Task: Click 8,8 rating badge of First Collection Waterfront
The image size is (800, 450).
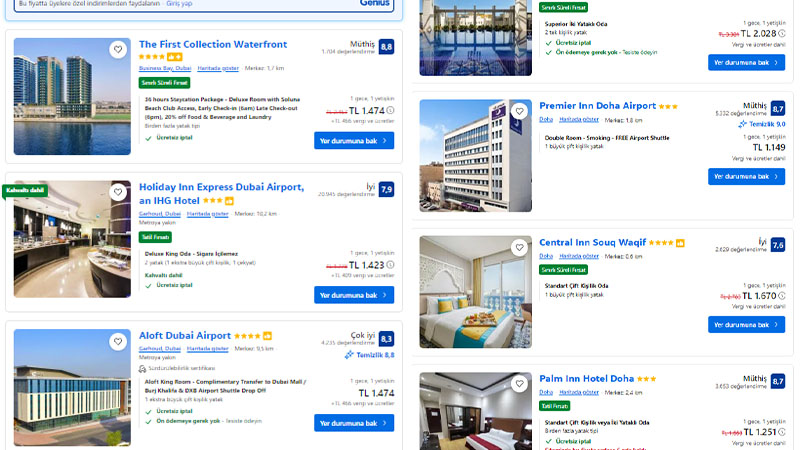Action: pos(386,46)
